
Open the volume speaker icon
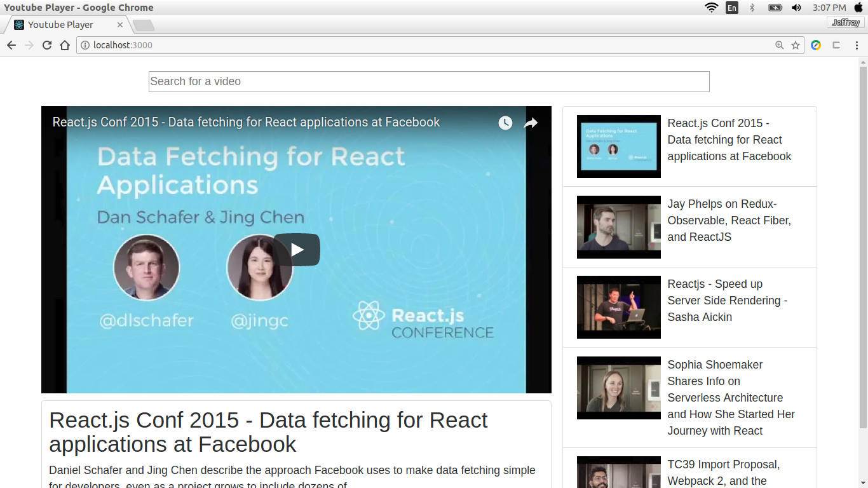click(796, 8)
